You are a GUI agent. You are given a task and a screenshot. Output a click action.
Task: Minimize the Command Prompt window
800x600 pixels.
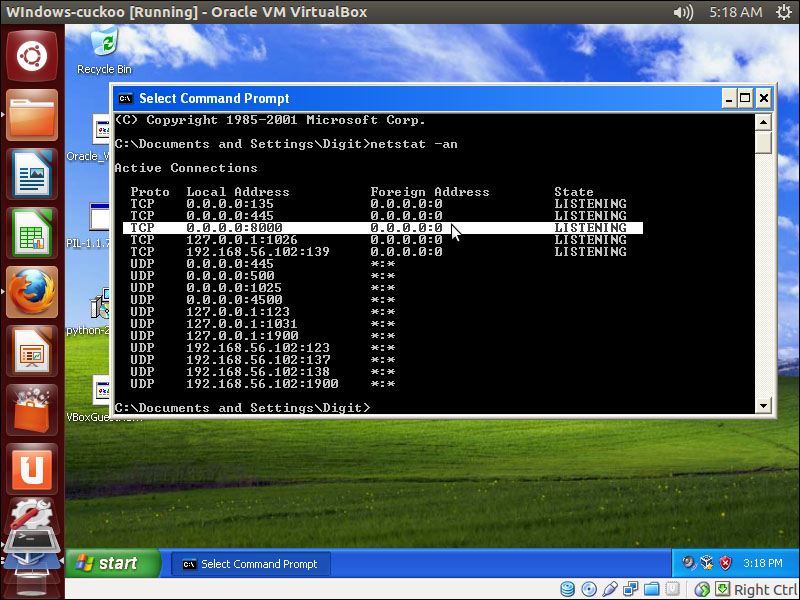729,98
